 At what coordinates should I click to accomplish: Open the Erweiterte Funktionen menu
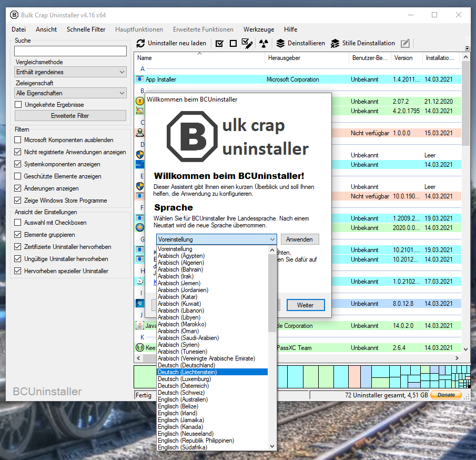[203, 29]
